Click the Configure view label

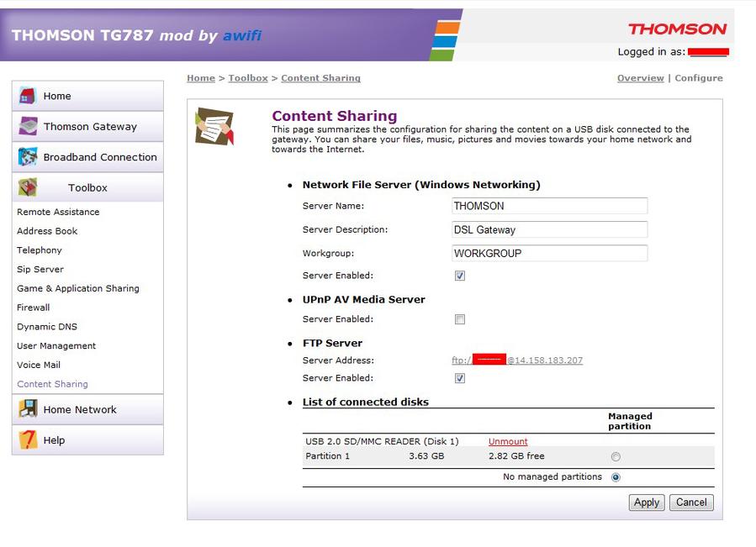click(699, 78)
